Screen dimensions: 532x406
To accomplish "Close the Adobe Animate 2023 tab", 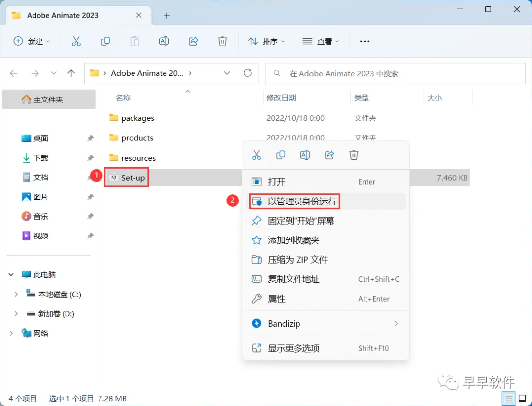I will coord(139,15).
